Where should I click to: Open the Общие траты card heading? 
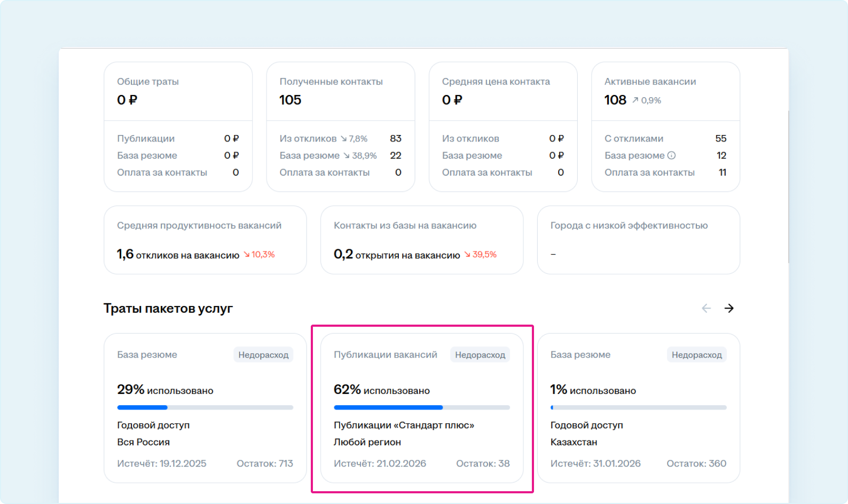(148, 82)
